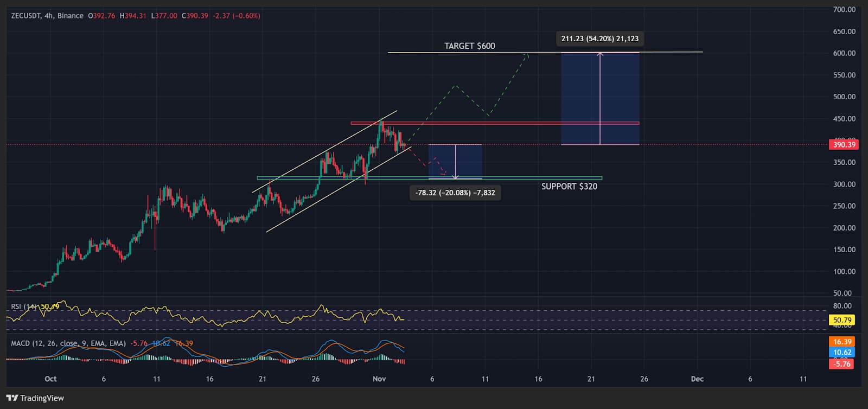Click the 211.23 (54.20%) measurement label
The height and width of the screenshot is (409, 868).
click(x=599, y=39)
